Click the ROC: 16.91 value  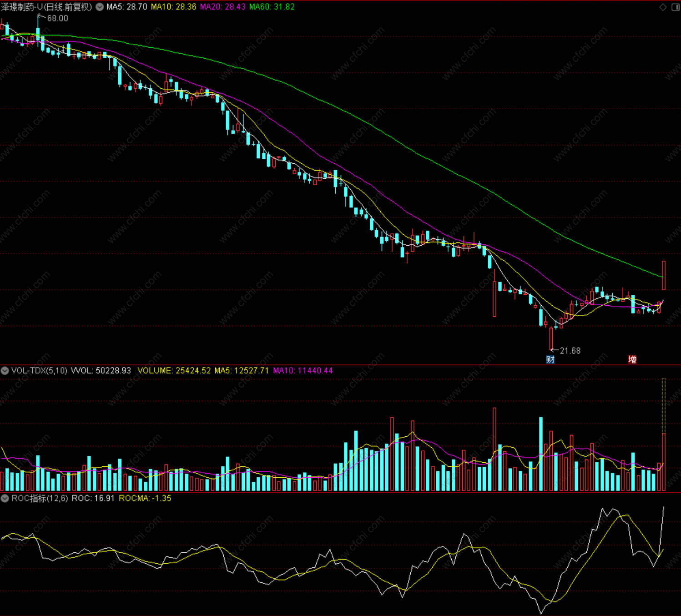pos(93,498)
